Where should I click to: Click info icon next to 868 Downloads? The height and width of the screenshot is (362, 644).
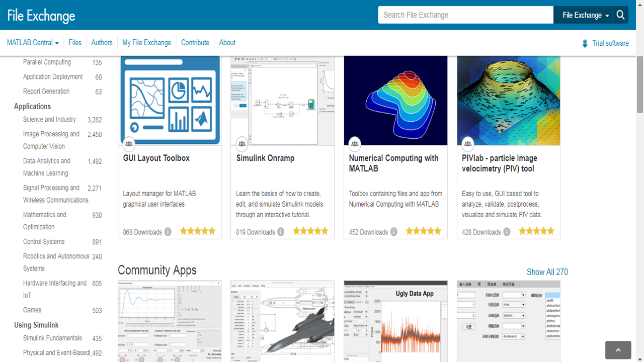coord(168,232)
